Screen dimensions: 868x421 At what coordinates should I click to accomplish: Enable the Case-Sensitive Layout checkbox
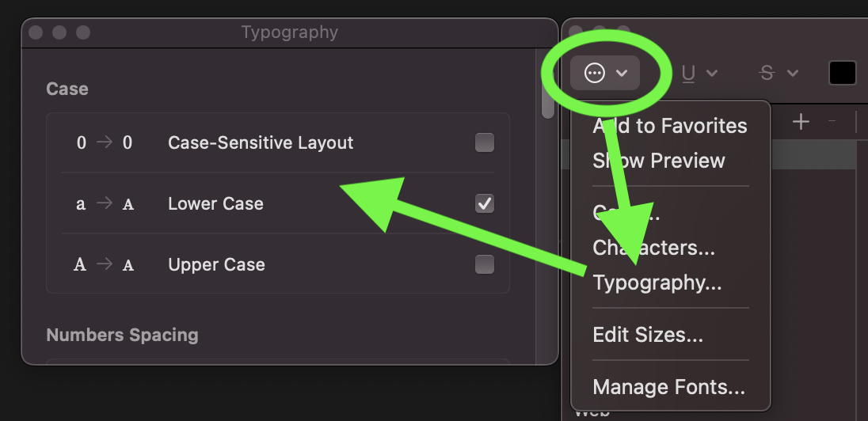pos(485,142)
